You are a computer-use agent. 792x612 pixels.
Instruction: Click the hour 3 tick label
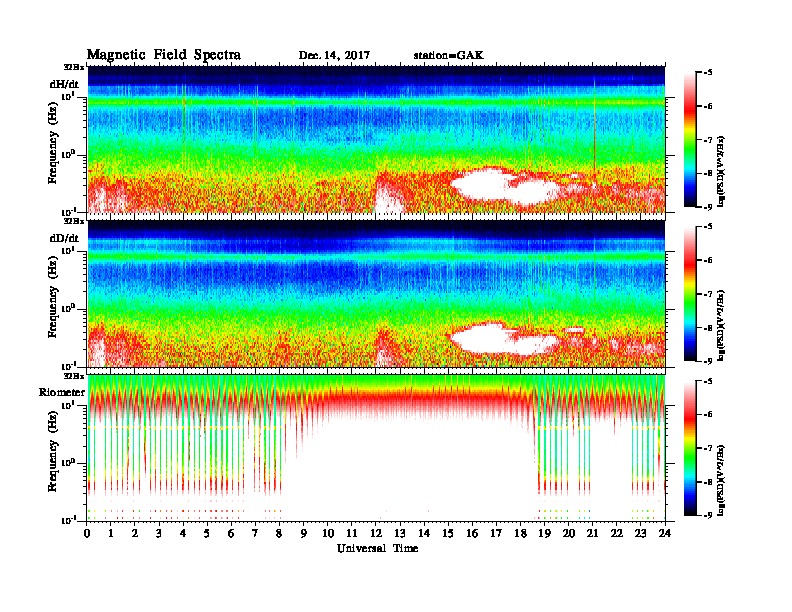159,533
